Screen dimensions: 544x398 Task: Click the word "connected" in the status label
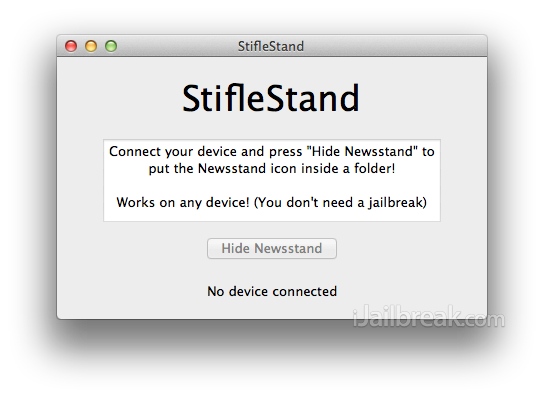click(305, 291)
